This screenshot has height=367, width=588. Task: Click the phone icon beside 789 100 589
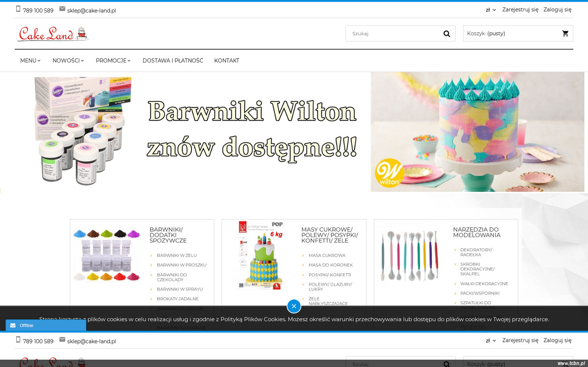(x=18, y=9)
